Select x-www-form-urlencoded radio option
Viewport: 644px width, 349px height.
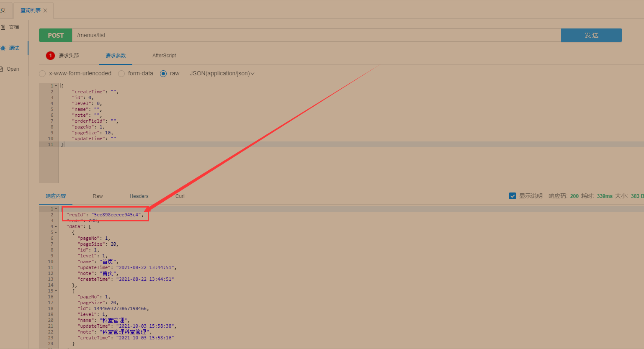pos(42,74)
